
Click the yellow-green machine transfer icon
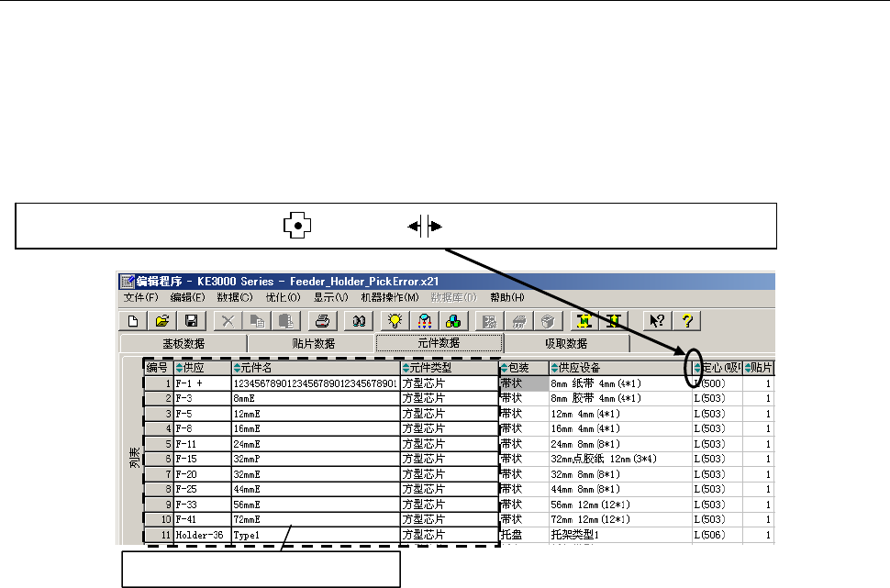point(584,321)
